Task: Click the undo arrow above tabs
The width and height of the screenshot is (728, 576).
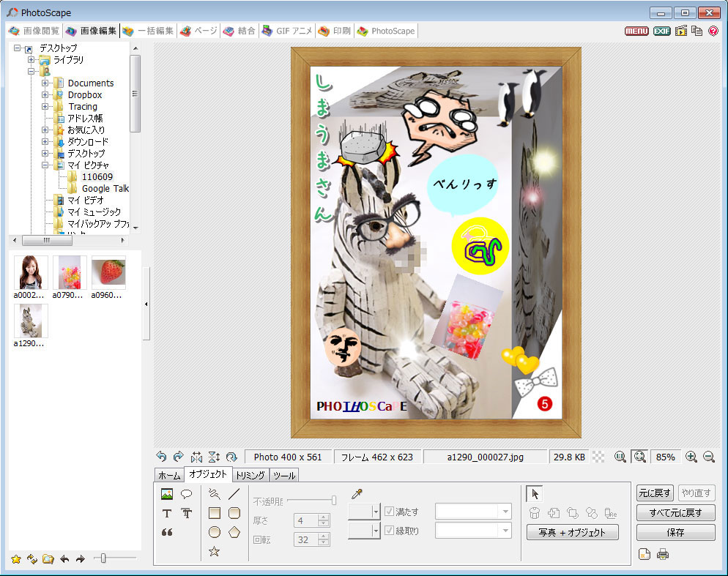Action: point(161,457)
